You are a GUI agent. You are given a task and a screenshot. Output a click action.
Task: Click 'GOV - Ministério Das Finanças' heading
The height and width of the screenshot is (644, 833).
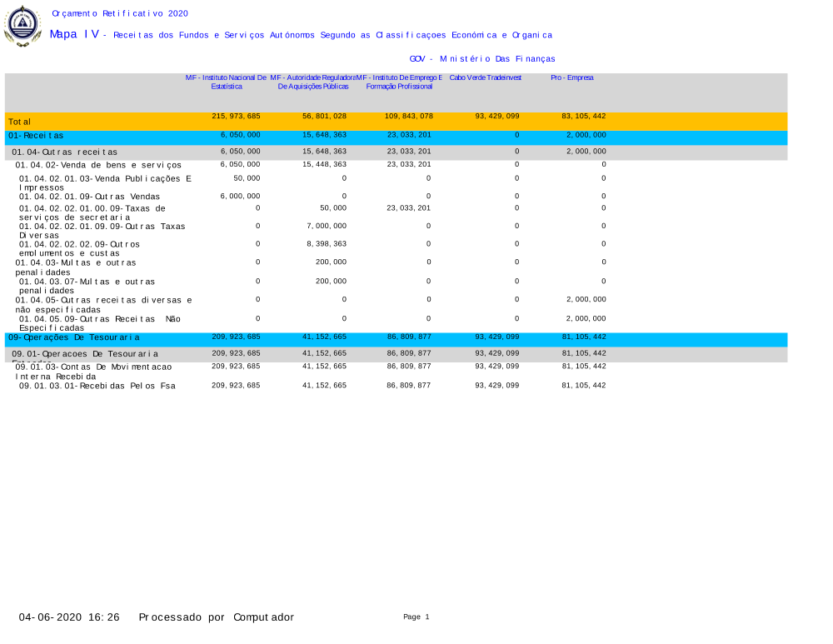pos(482,58)
